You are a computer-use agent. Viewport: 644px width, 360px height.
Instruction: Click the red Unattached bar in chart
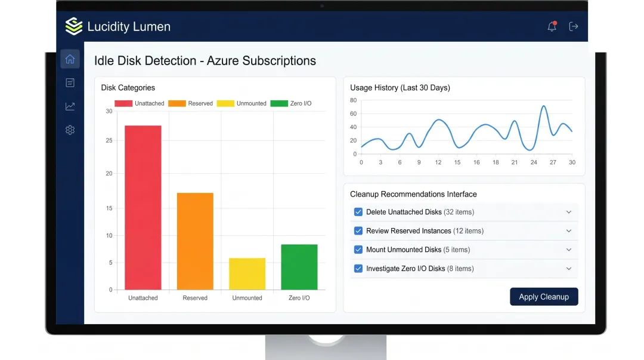143,207
